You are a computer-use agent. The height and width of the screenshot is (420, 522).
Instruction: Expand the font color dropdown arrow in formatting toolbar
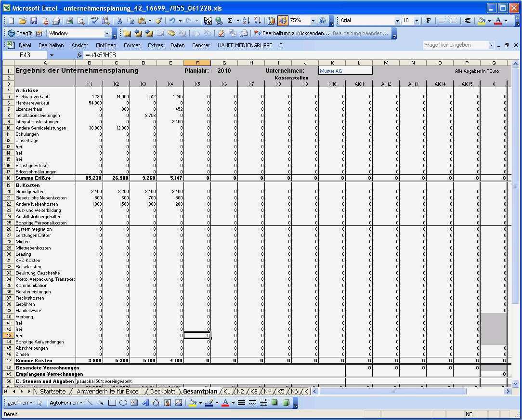506,21
